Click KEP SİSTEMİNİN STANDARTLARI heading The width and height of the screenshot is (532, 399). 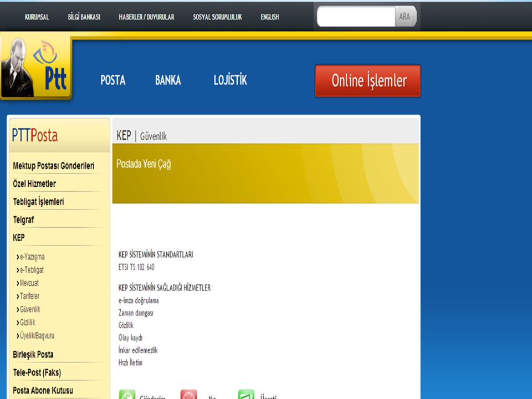coord(156,254)
